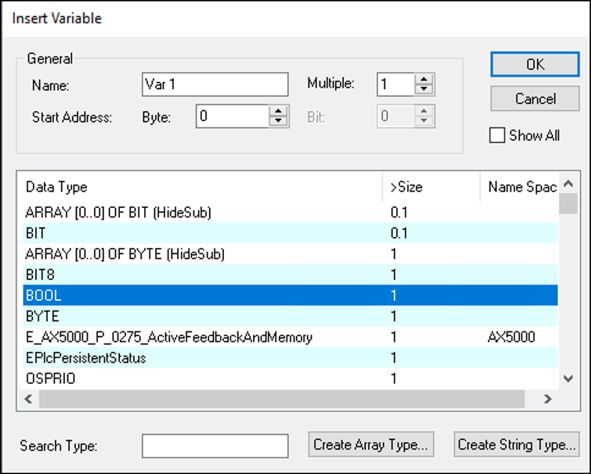
Task: Increase the Byte start address up arrow
Action: click(278, 111)
